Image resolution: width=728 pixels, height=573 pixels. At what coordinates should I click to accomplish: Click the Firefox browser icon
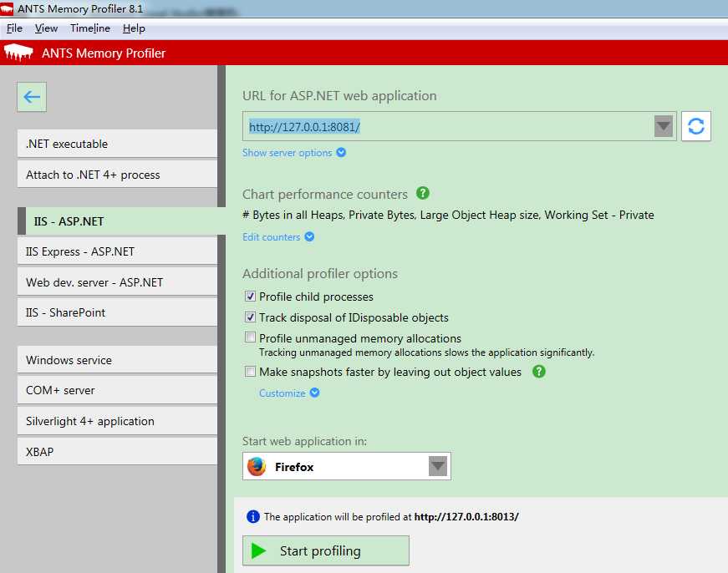pos(257,466)
